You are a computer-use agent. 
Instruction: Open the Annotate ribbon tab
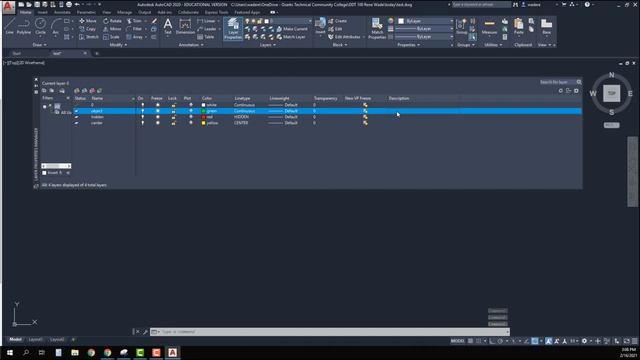click(62, 12)
